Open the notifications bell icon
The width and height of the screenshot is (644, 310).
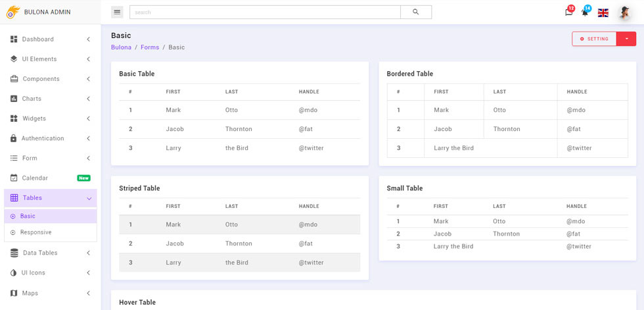pyautogui.click(x=586, y=11)
